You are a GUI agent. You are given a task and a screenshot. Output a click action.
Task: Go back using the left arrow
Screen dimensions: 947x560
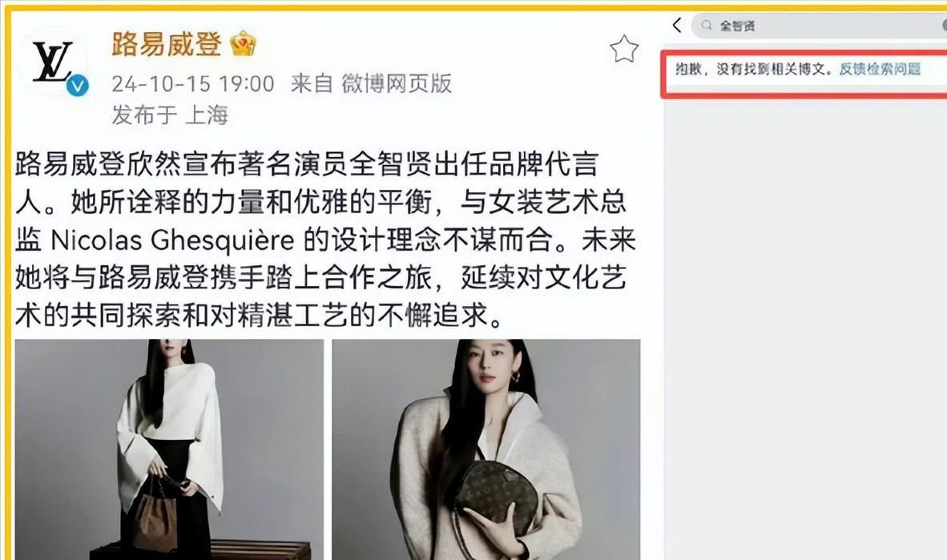(677, 26)
